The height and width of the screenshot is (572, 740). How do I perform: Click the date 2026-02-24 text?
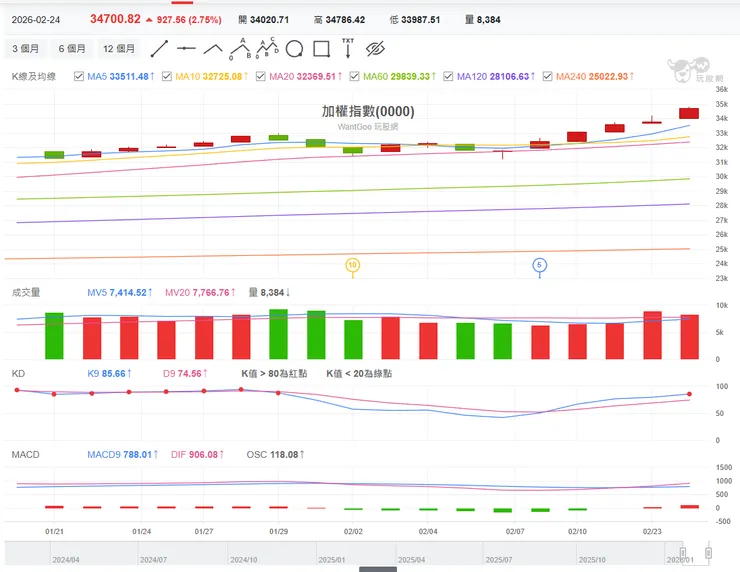(x=36, y=20)
